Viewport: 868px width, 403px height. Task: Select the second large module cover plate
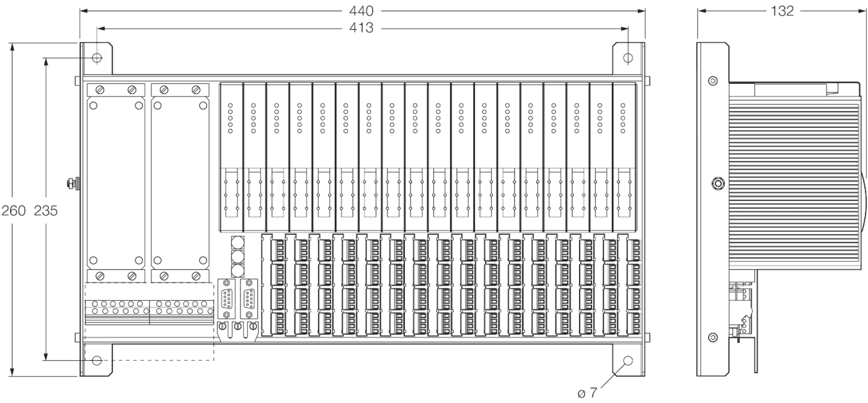pyautogui.click(x=179, y=183)
